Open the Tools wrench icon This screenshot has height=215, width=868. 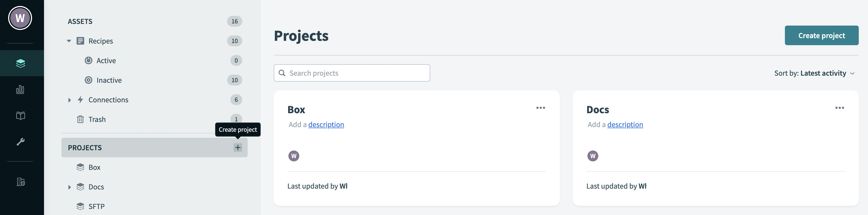20,142
